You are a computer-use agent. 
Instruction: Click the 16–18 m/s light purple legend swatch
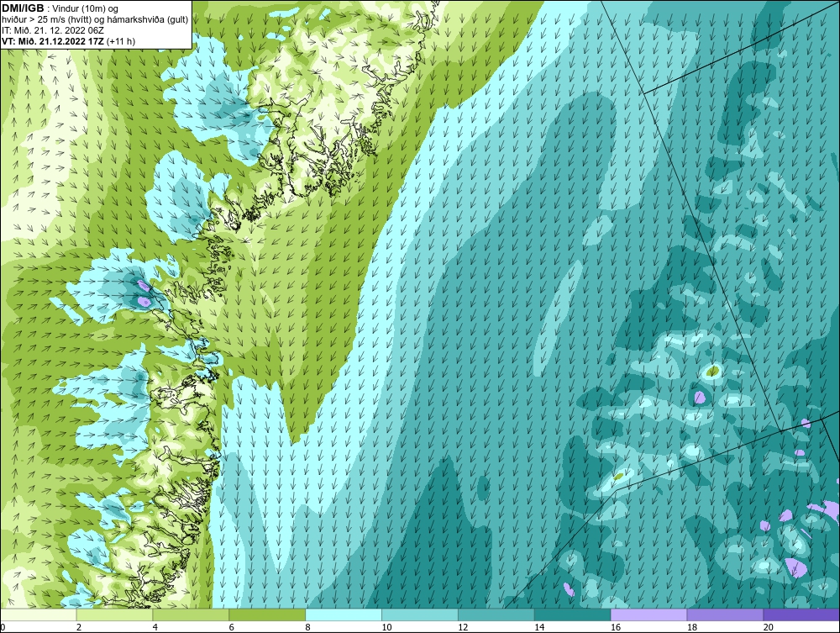pyautogui.click(x=648, y=615)
